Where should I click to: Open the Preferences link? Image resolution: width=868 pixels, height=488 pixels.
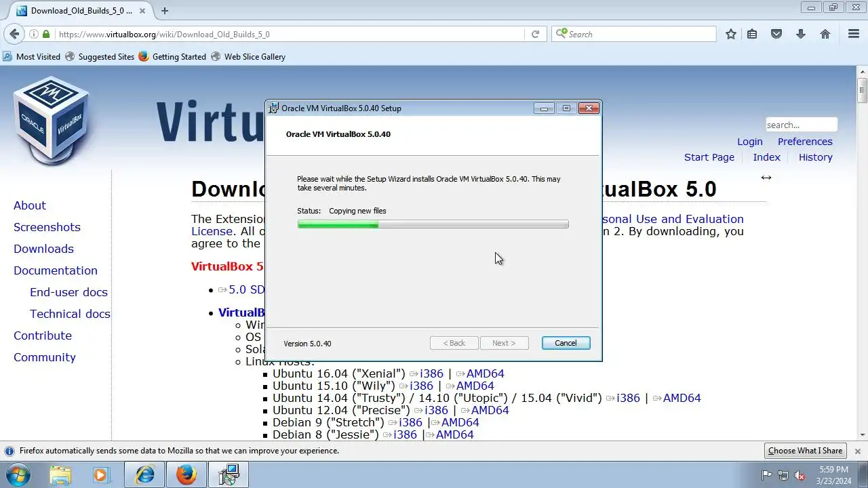coord(805,142)
